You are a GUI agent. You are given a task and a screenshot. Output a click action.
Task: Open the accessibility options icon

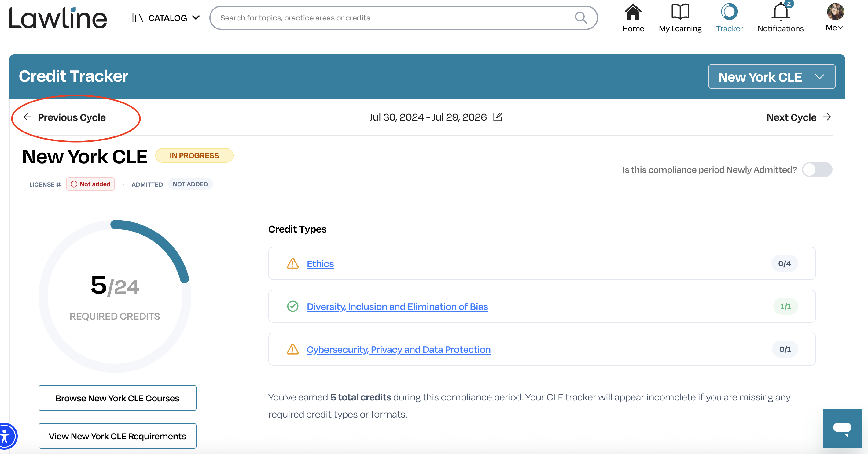coord(6,436)
